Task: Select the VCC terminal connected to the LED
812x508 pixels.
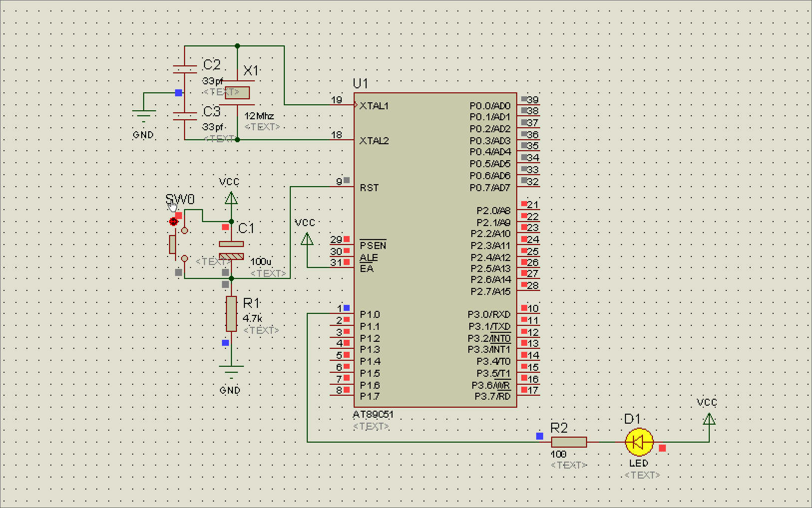Action: pyautogui.click(x=709, y=419)
